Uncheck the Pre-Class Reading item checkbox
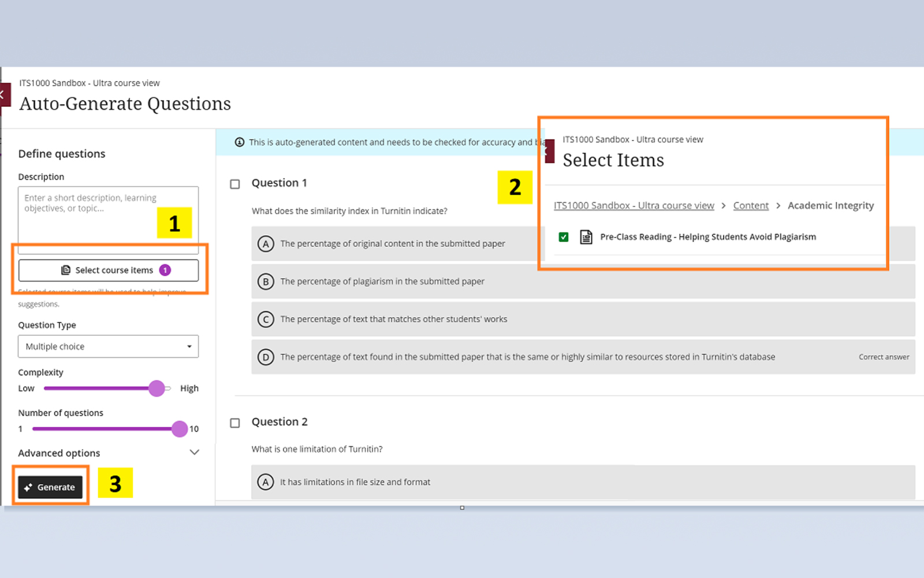 pos(564,237)
